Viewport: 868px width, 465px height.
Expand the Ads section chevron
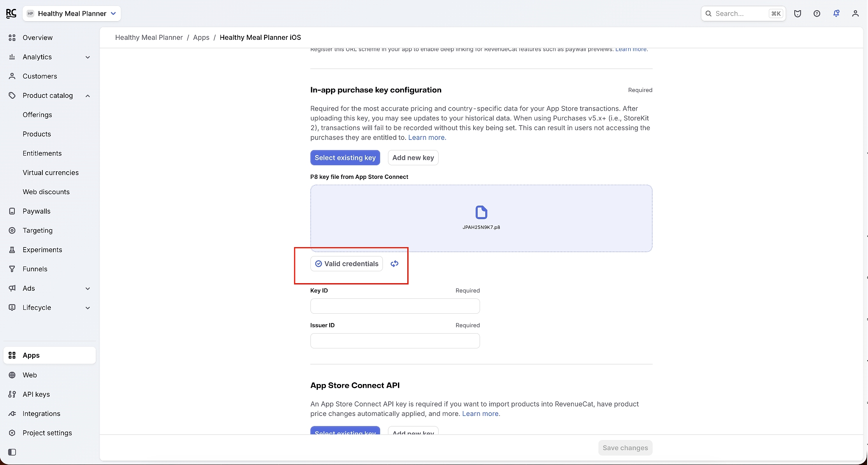tap(88, 289)
